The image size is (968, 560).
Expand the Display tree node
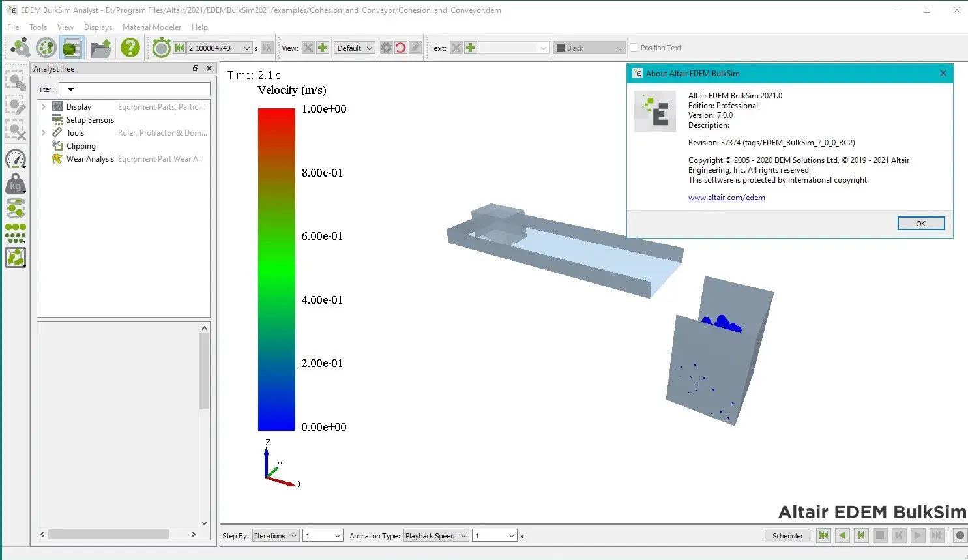pyautogui.click(x=44, y=106)
